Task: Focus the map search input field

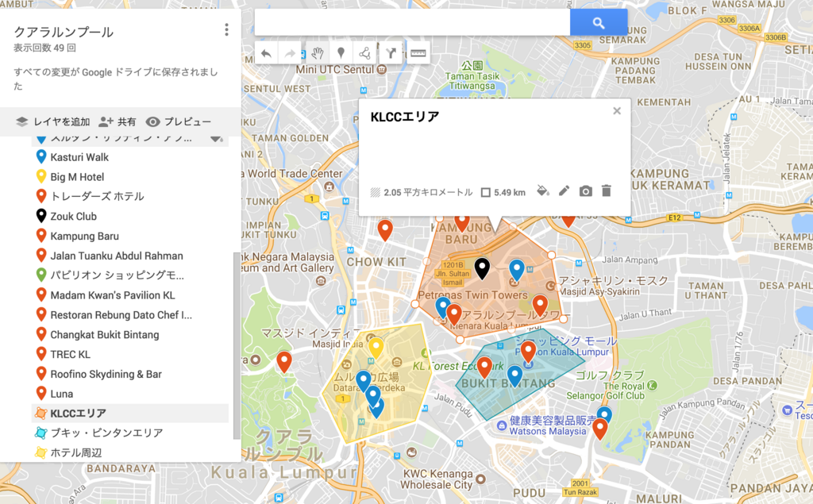Action: (412, 22)
